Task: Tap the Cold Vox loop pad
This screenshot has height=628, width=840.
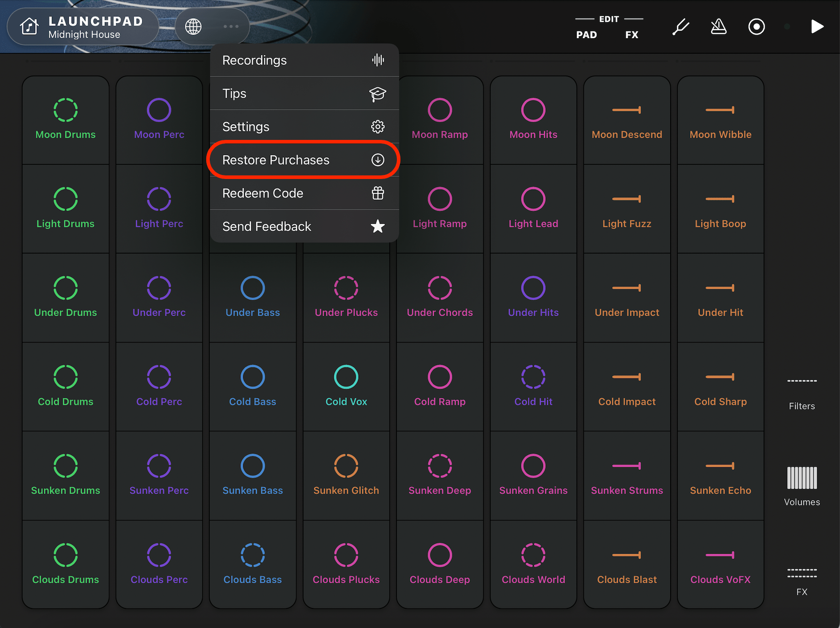Action: point(346,386)
